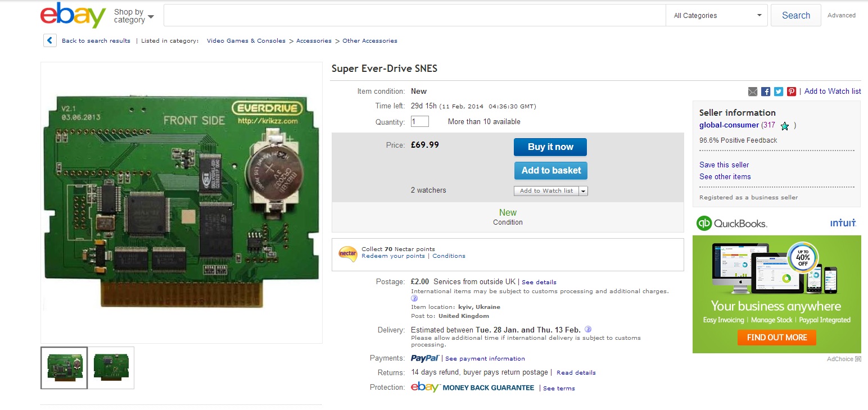Expand the All Categories dropdown
Image resolution: width=868 pixels, height=410 pixels.
point(717,16)
